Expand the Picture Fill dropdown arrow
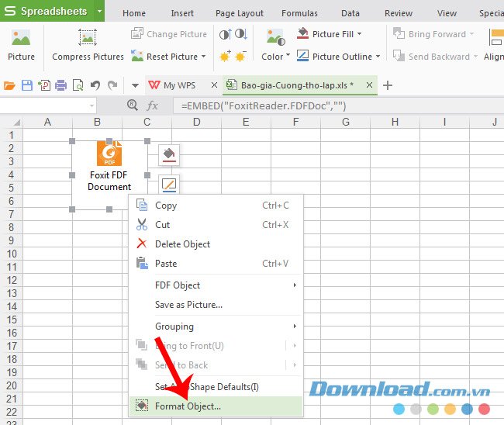 (359, 34)
